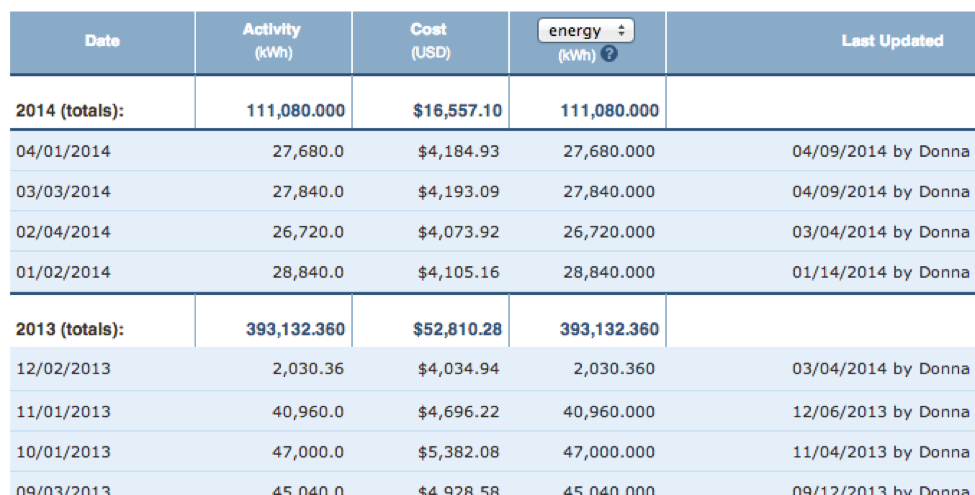Select the 2013 (totals) row label

70,329
